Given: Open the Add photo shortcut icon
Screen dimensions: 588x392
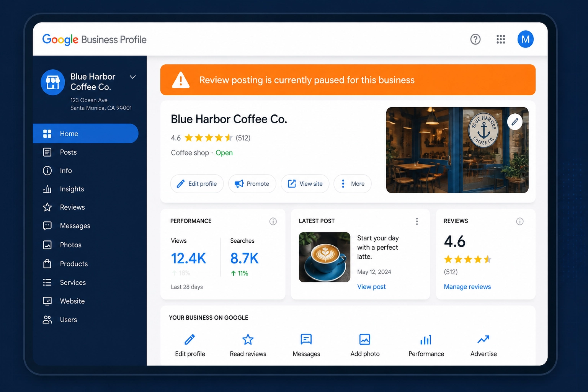Looking at the screenshot, I should [365, 339].
